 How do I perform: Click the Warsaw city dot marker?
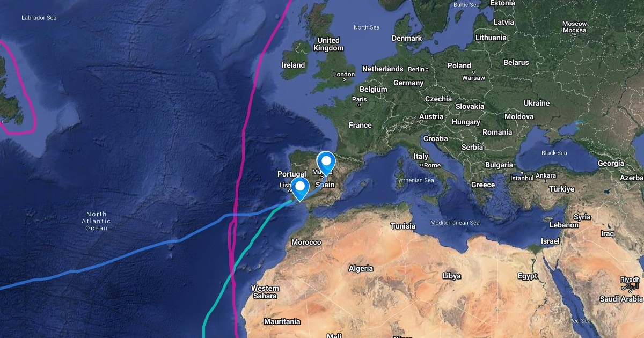pyautogui.click(x=473, y=71)
